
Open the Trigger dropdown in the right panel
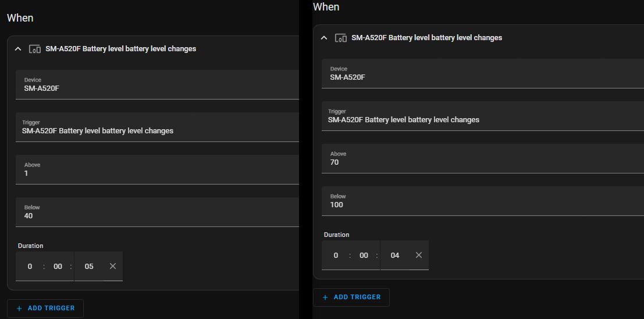(x=483, y=116)
